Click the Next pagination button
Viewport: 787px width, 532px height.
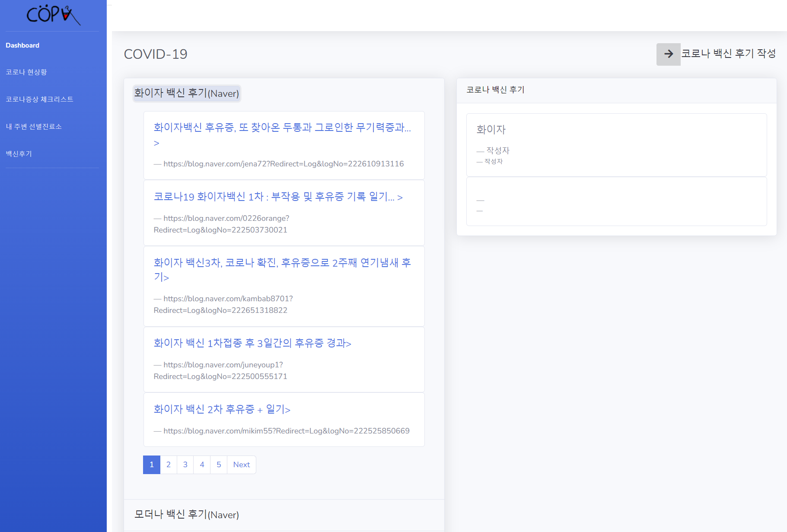[x=242, y=465]
